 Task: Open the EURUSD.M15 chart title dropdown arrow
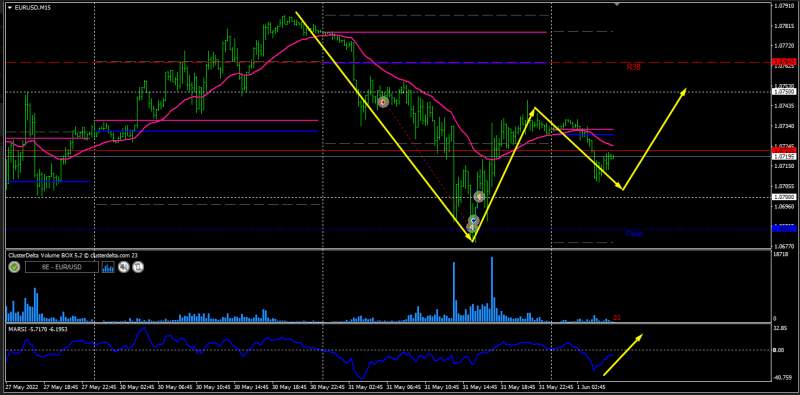tap(9, 7)
